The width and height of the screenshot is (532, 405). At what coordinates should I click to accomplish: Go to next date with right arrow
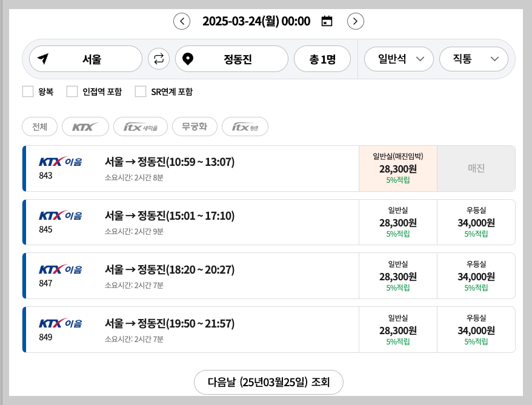coord(355,21)
